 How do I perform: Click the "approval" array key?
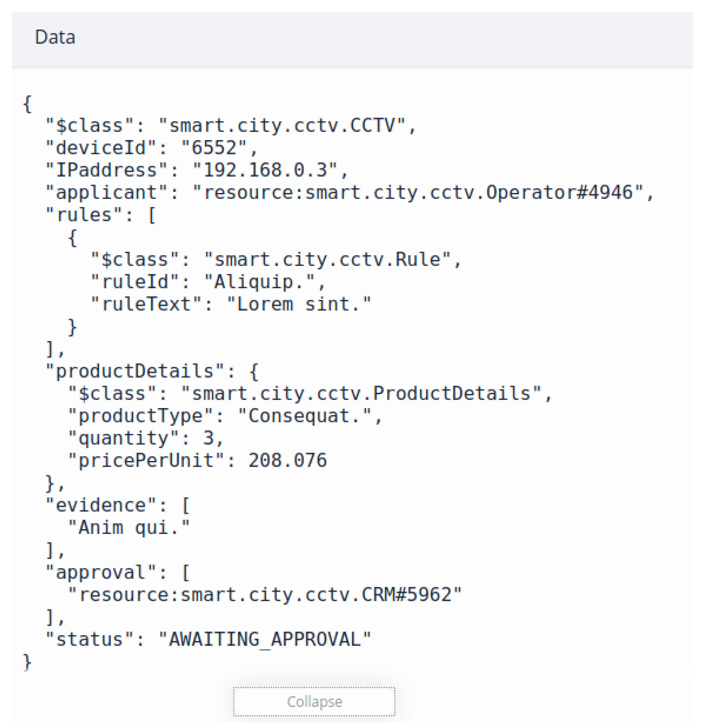101,572
